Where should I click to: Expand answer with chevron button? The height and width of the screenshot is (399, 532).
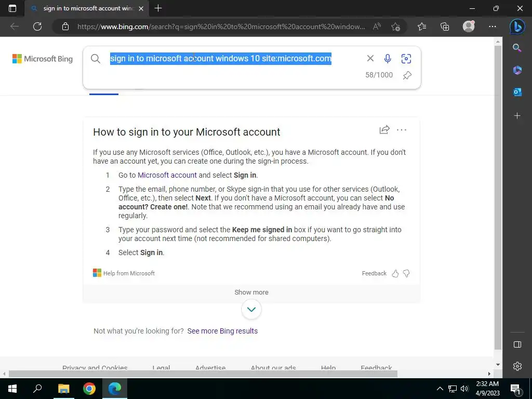coord(251,309)
